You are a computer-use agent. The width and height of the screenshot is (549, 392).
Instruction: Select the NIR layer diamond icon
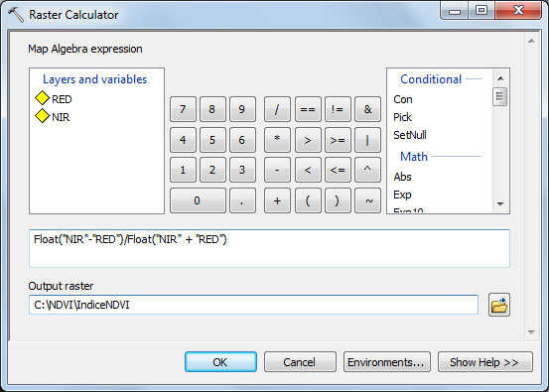[43, 116]
